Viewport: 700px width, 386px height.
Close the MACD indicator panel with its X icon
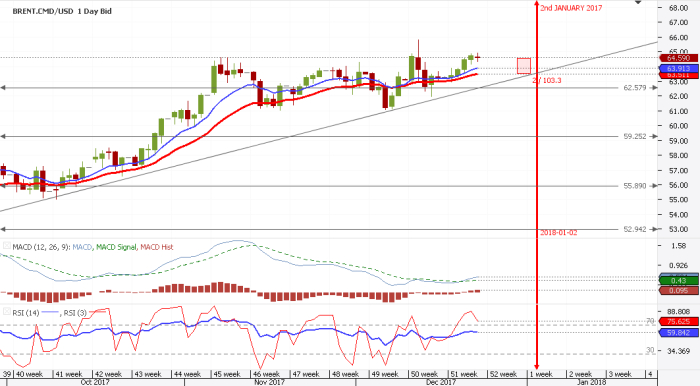(7, 245)
